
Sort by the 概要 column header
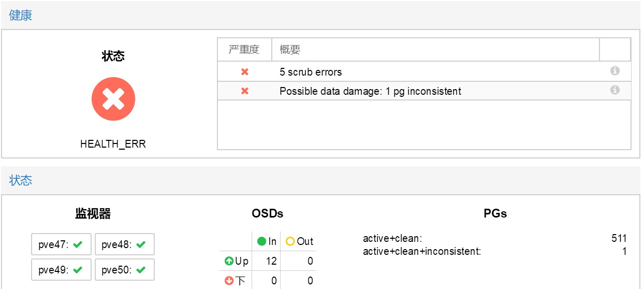[435, 50]
